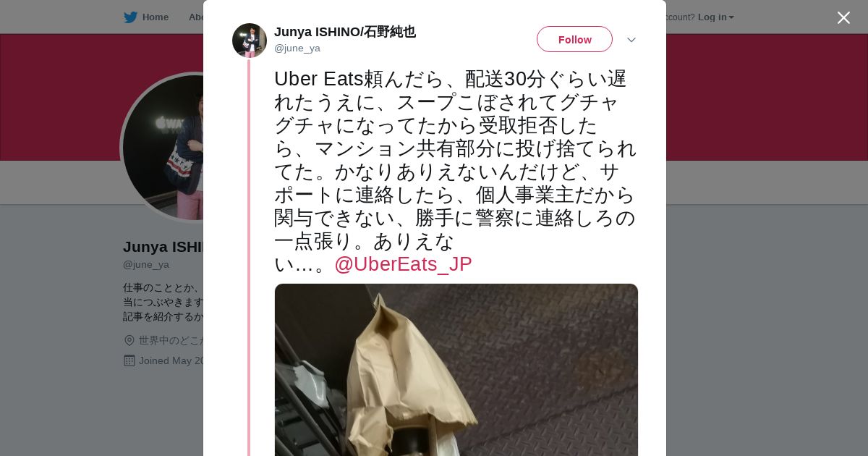Screen dimensions: 868x456
Task: Open the Log in dropdown
Action: point(715,17)
